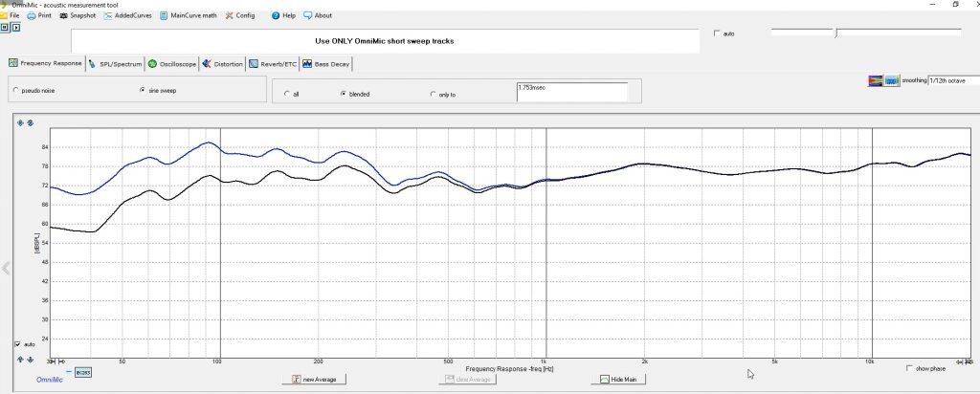Click the 1.753msec time input field
Screen dimensions: 980x394
tap(570, 90)
